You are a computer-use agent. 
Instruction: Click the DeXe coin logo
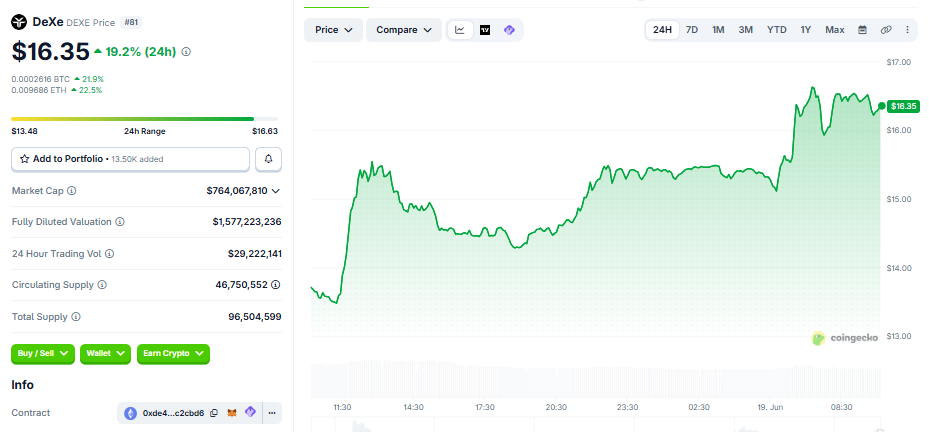[x=19, y=23]
